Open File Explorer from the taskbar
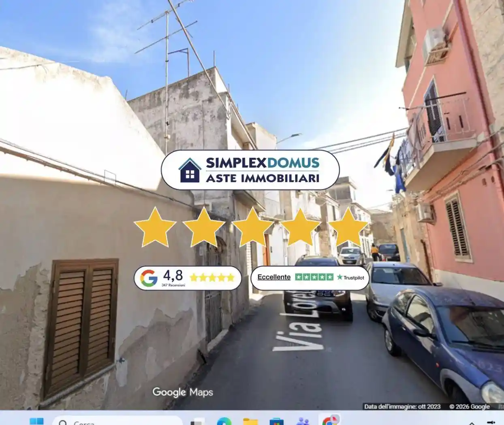This screenshot has height=425, width=504. tap(250, 421)
